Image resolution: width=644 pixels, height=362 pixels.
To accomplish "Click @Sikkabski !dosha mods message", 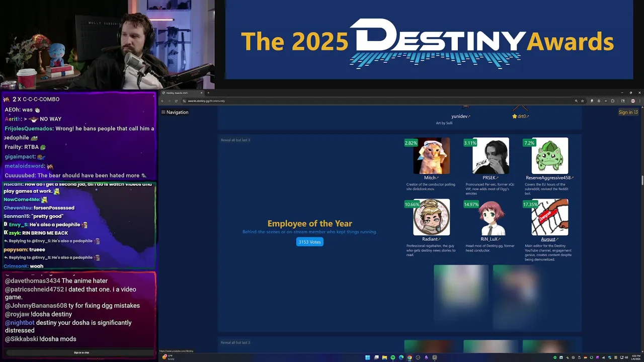I will click(41, 339).
